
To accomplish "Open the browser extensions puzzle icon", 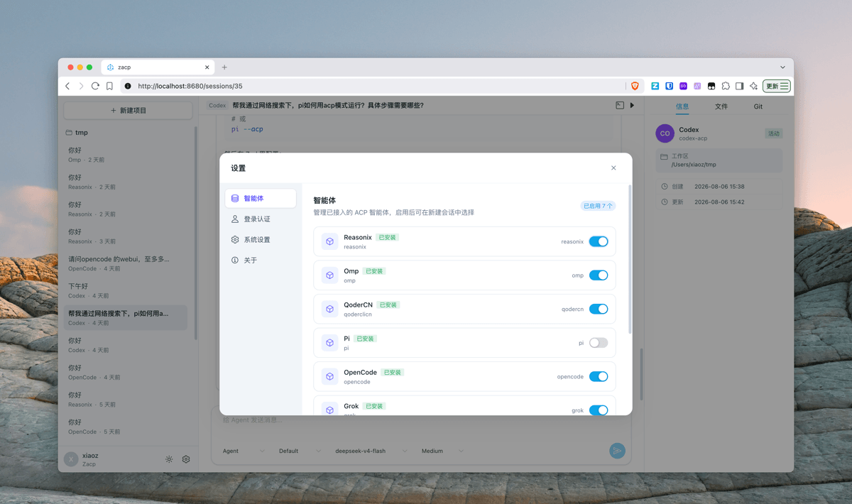I will click(726, 86).
